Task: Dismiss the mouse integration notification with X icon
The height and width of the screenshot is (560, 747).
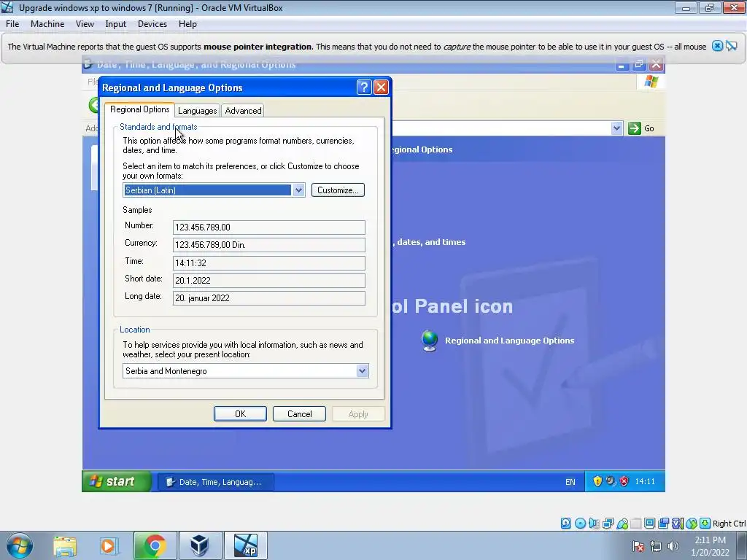Action: pos(717,46)
